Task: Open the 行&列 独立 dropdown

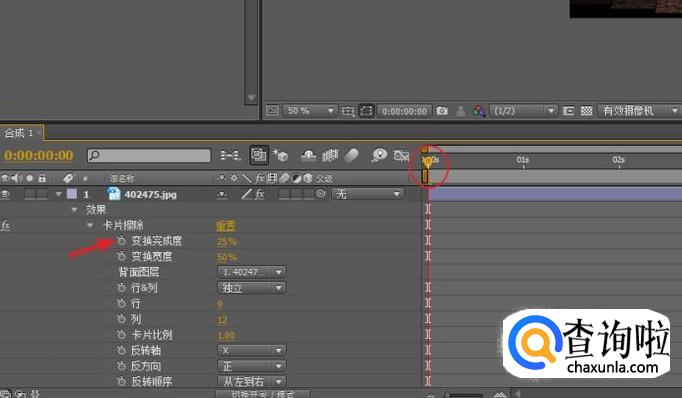Action: [x=251, y=288]
